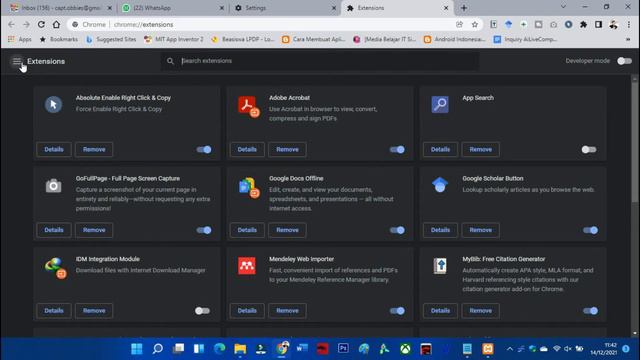Turn off the Adobe Acrobat extension
This screenshot has height=360, width=640.
click(397, 149)
